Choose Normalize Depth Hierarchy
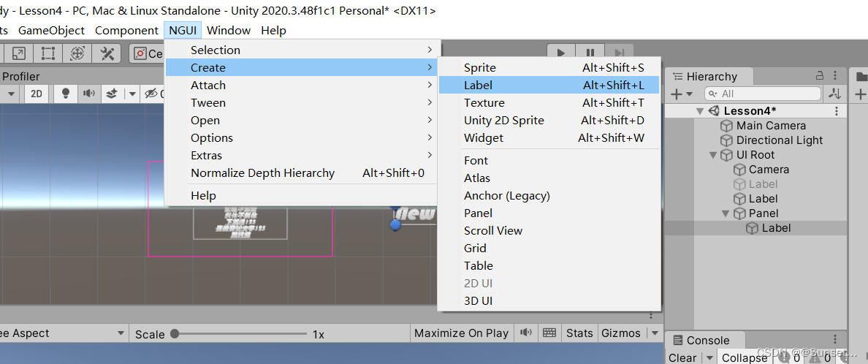 click(302, 172)
